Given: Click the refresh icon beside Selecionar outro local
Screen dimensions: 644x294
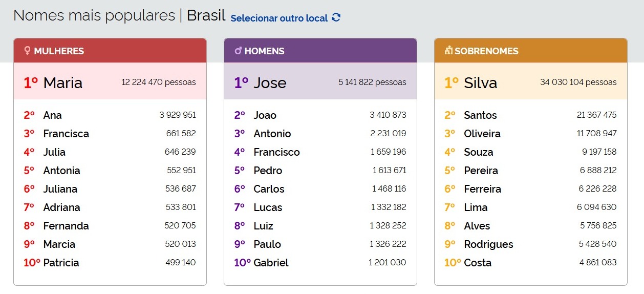Looking at the screenshot, I should pos(336,17).
